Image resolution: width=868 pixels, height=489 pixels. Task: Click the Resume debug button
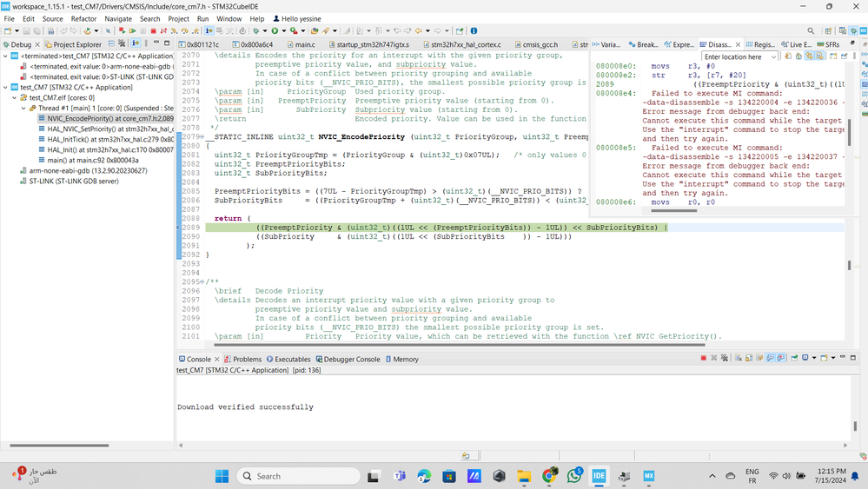[x=133, y=31]
